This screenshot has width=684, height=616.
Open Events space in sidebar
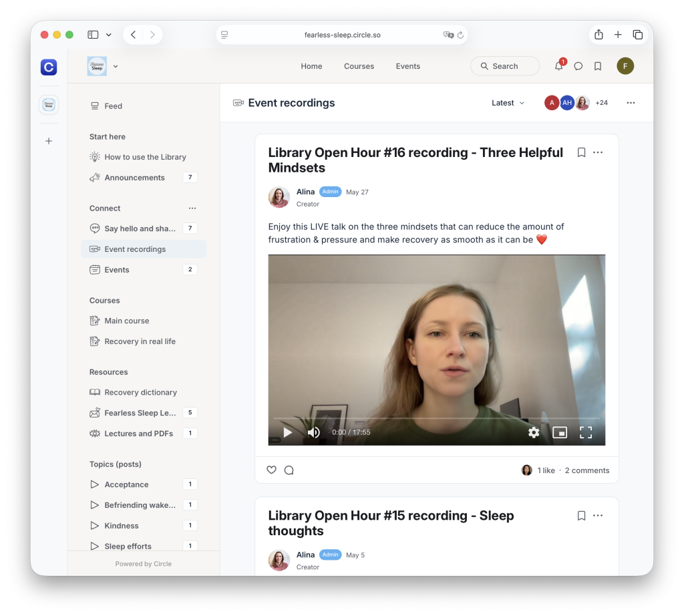click(144, 270)
